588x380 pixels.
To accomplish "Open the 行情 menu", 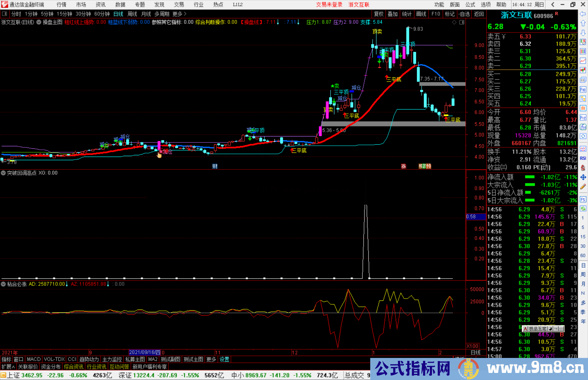I will pos(61,5).
